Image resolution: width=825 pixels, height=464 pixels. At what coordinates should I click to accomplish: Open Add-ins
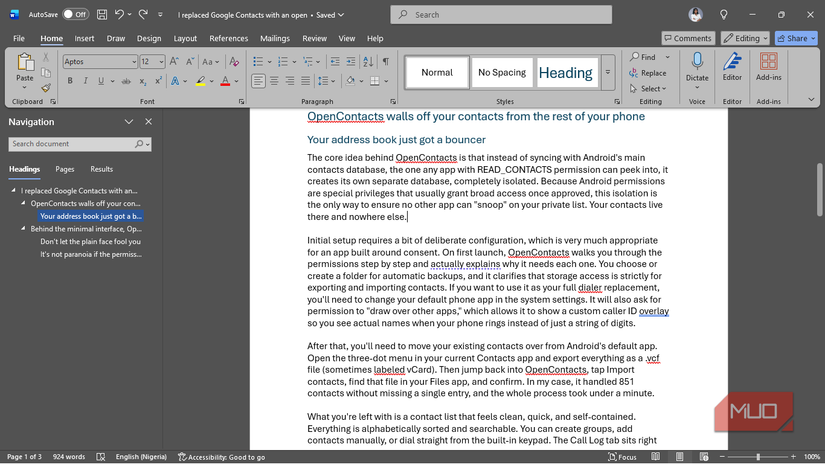(768, 67)
